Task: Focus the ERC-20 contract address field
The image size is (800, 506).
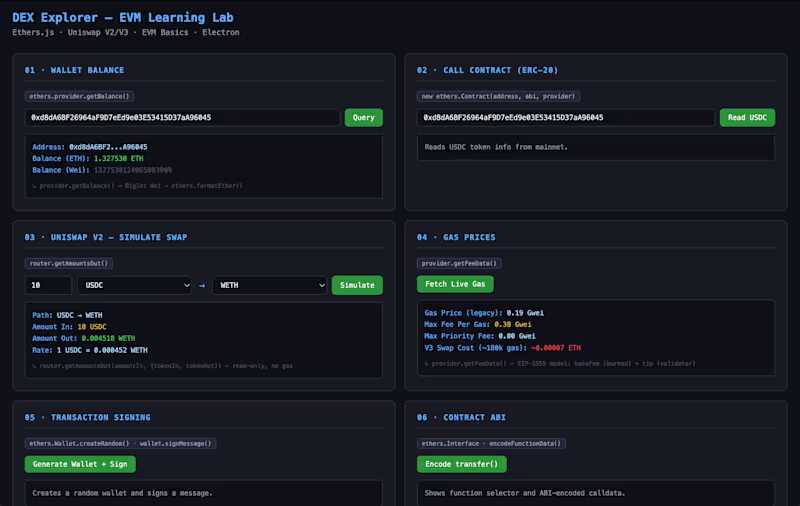Action: 566,117
